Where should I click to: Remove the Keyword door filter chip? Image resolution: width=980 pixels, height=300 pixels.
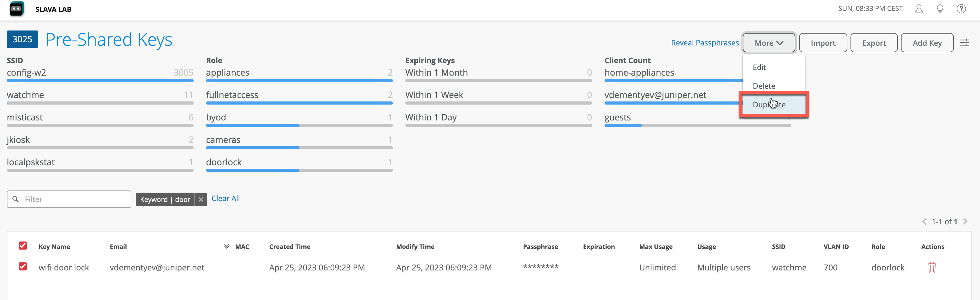pos(201,199)
